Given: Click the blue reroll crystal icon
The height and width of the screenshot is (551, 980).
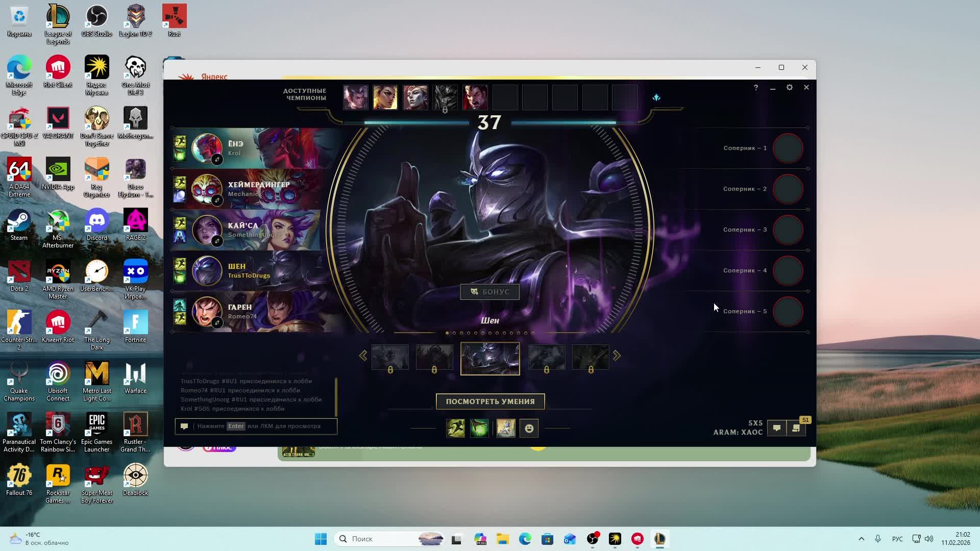Looking at the screenshot, I should click(656, 97).
